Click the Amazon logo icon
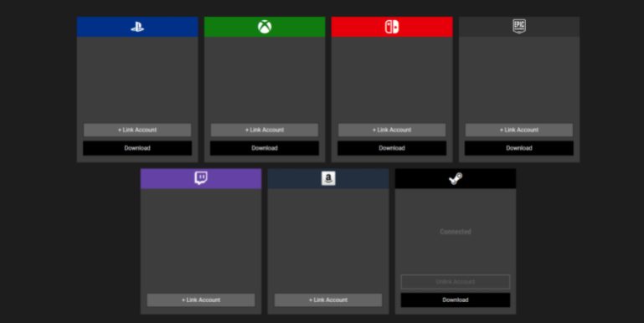 click(x=328, y=178)
